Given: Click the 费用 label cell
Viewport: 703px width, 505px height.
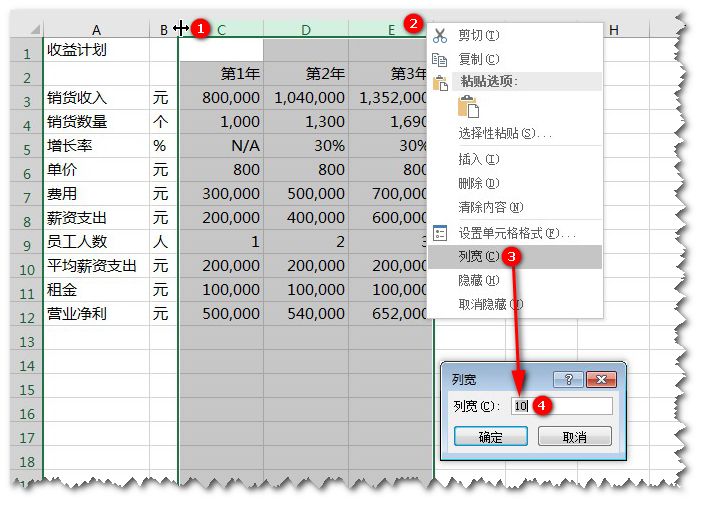Looking at the screenshot, I should 96,193.
